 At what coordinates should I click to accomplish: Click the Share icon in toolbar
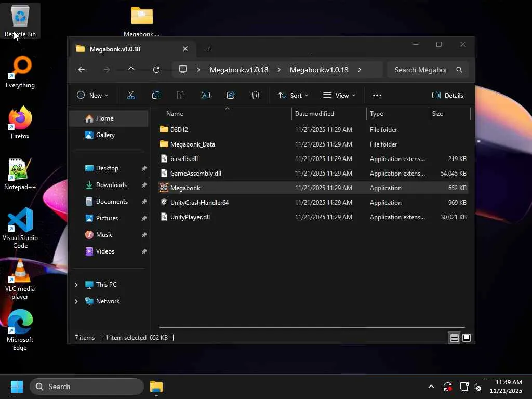(231, 95)
